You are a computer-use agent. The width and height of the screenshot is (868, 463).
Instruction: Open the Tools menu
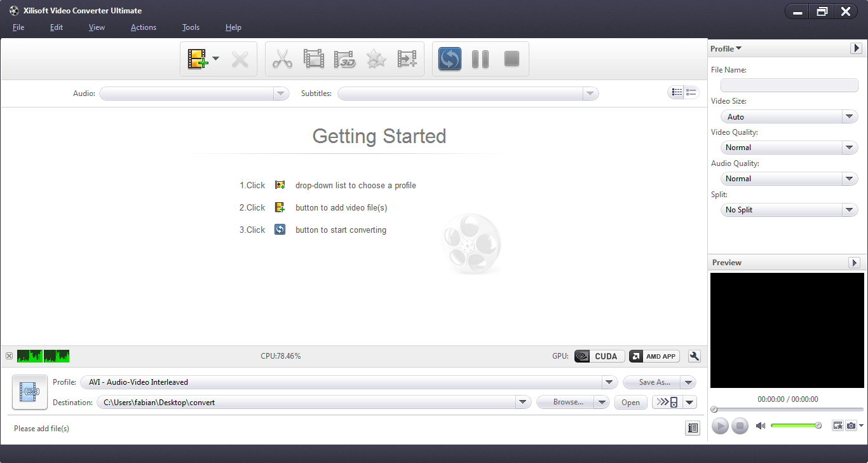[x=191, y=27]
